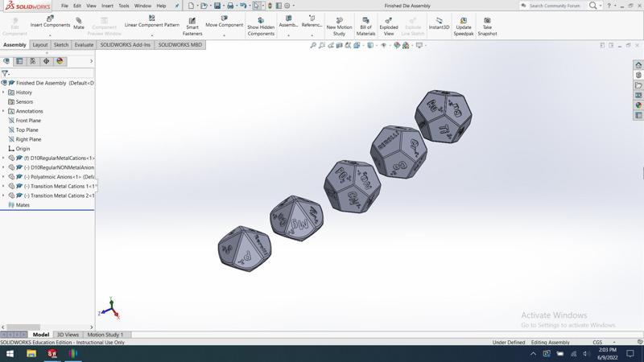Click Search Community Forum field
The image size is (644, 362).
pyautogui.click(x=555, y=6)
